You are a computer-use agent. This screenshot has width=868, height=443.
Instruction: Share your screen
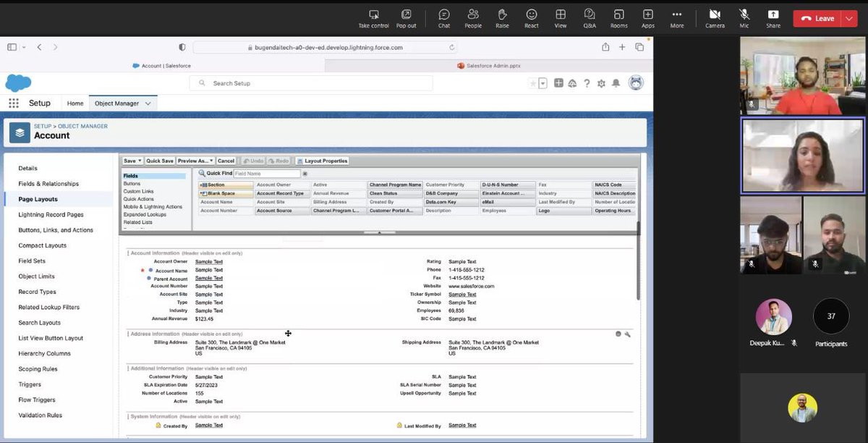[773, 18]
